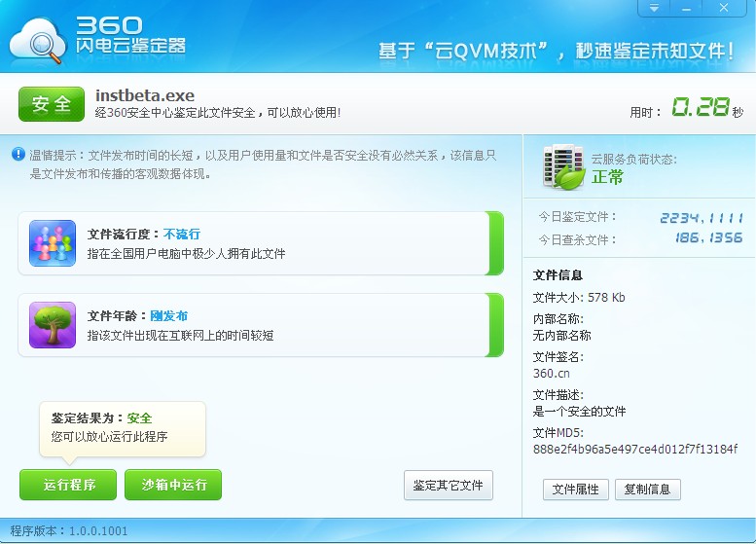The height and width of the screenshot is (544, 756).
Task: Click the file popularity people icon
Action: tap(53, 243)
